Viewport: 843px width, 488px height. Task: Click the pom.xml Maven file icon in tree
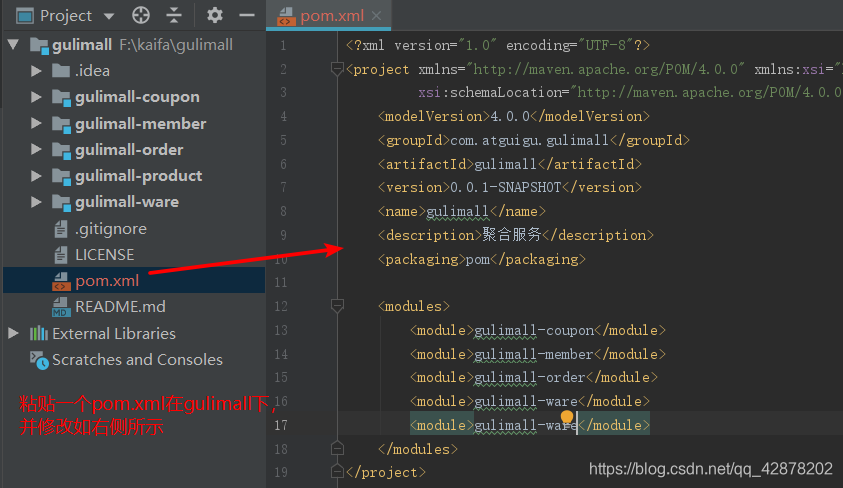(x=61, y=281)
